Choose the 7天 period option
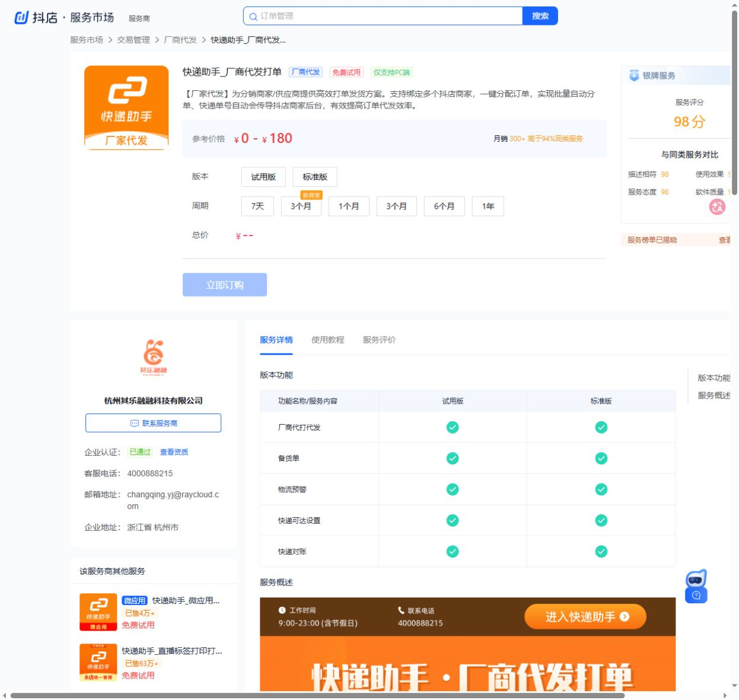Screen dimensions: 739x700 pos(257,206)
